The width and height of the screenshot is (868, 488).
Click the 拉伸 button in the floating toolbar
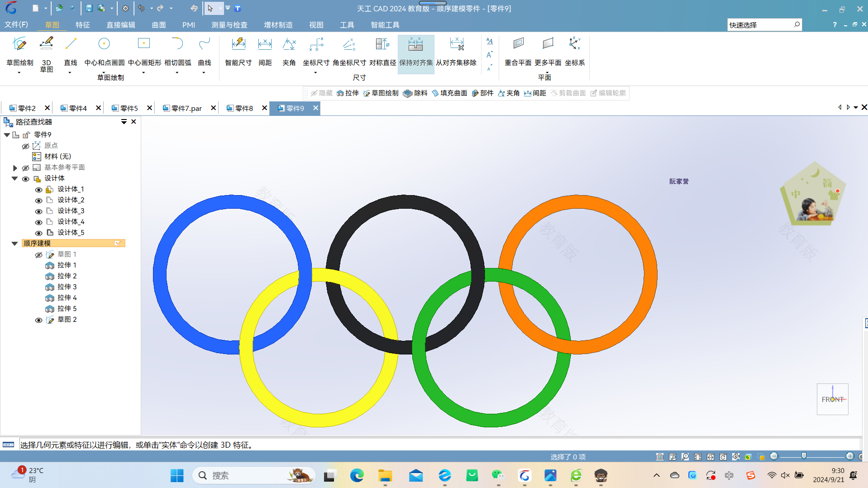tap(348, 93)
